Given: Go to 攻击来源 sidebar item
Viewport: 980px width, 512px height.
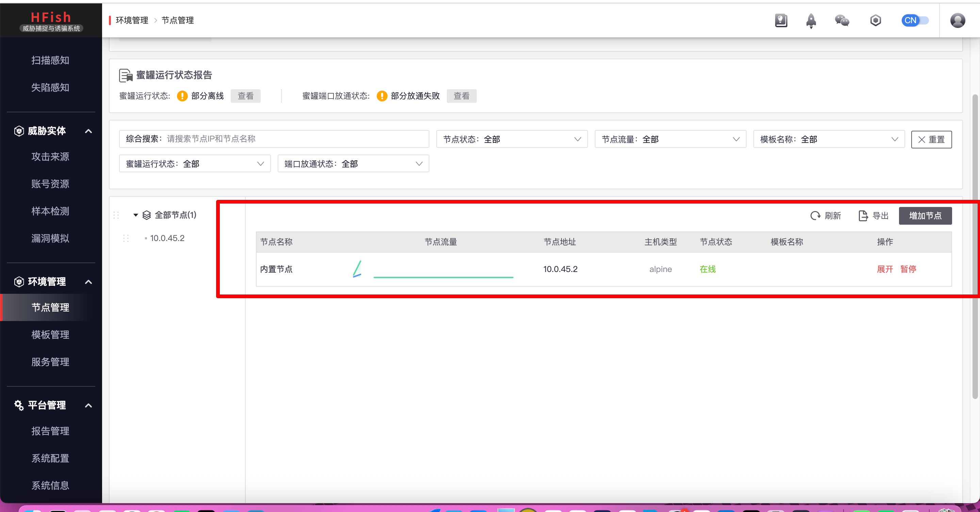Looking at the screenshot, I should pos(50,157).
